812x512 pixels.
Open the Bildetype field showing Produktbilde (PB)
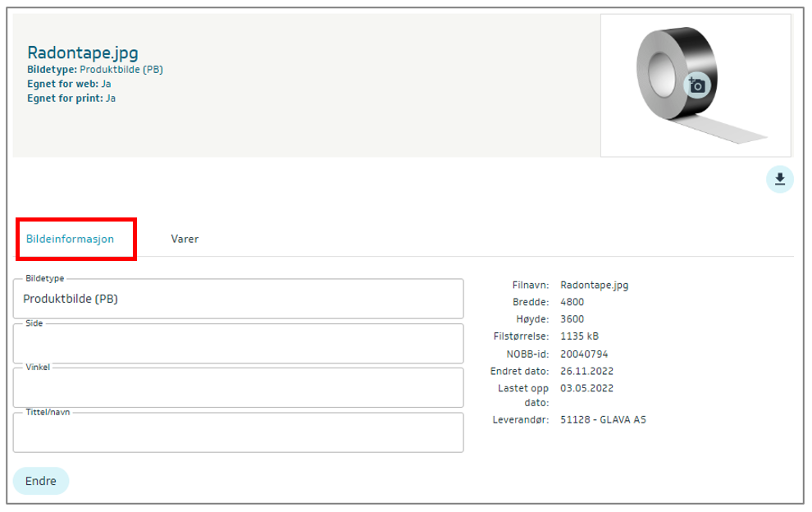point(238,299)
